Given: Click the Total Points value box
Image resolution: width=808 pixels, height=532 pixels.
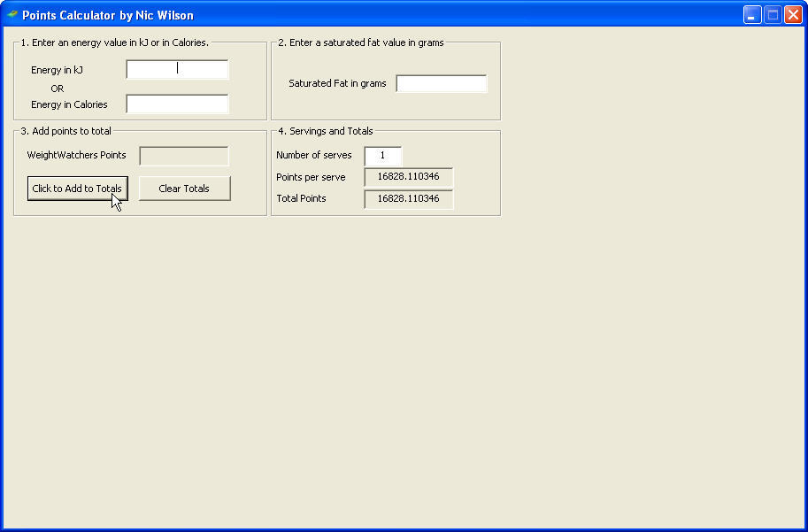Looking at the screenshot, I should [x=408, y=198].
